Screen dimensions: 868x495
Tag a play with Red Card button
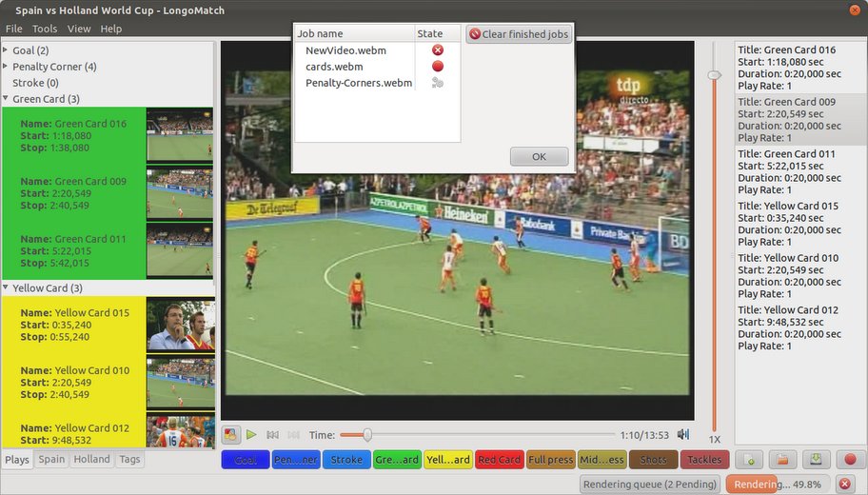coord(500,460)
